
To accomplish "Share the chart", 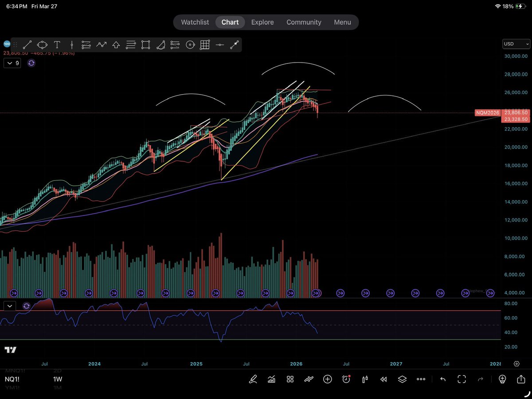I will (521, 379).
